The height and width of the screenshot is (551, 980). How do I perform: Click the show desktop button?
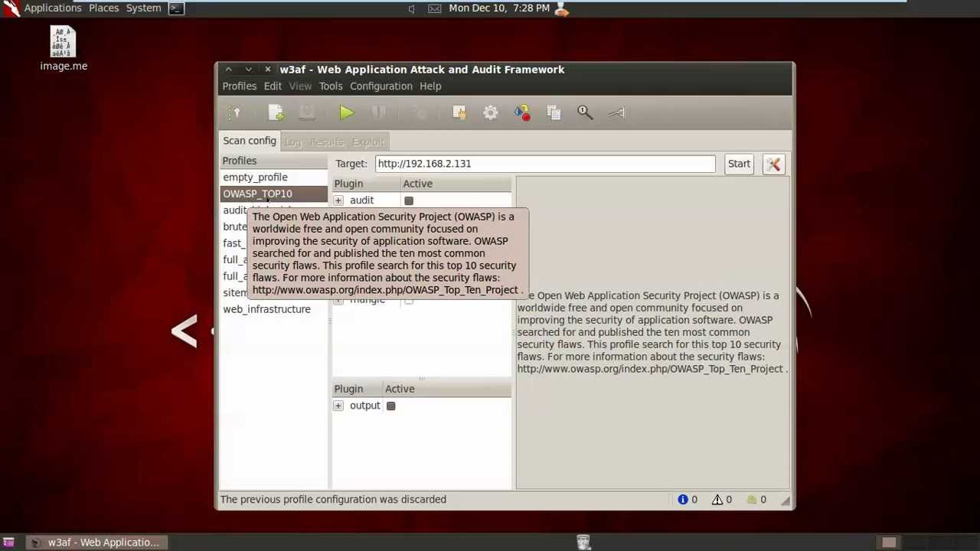point(9,543)
